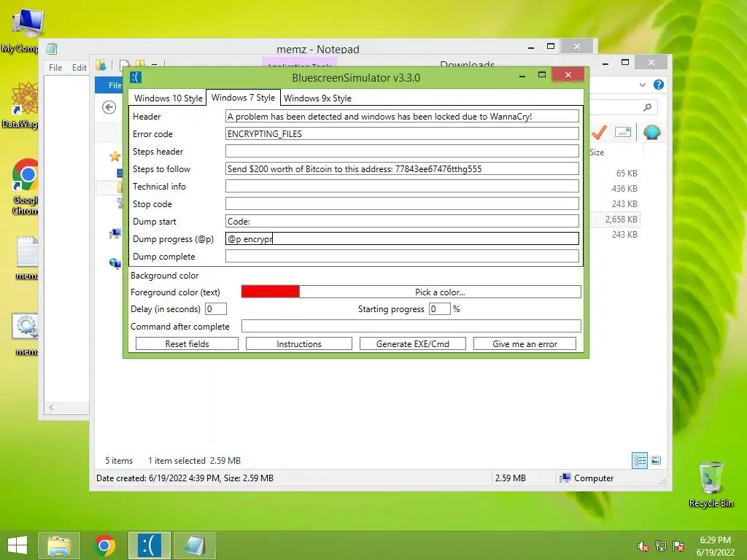The height and width of the screenshot is (560, 747).
Task: Open File Explorer from the taskbar
Action: 58,545
